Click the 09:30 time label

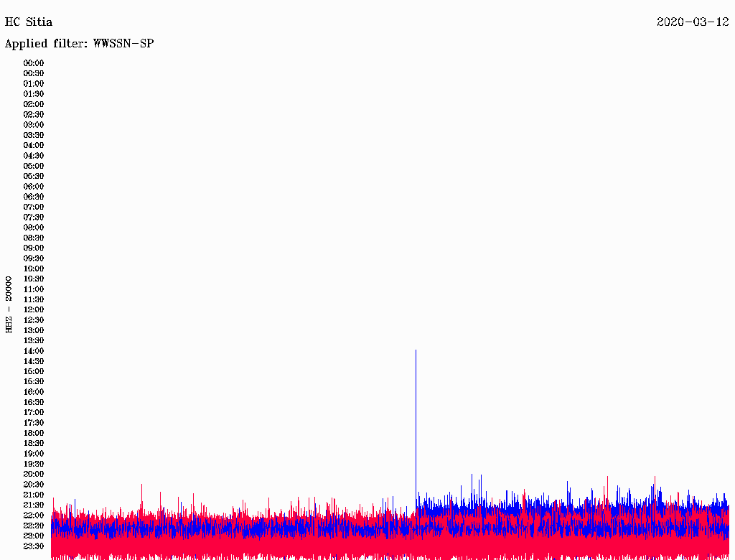click(x=34, y=258)
